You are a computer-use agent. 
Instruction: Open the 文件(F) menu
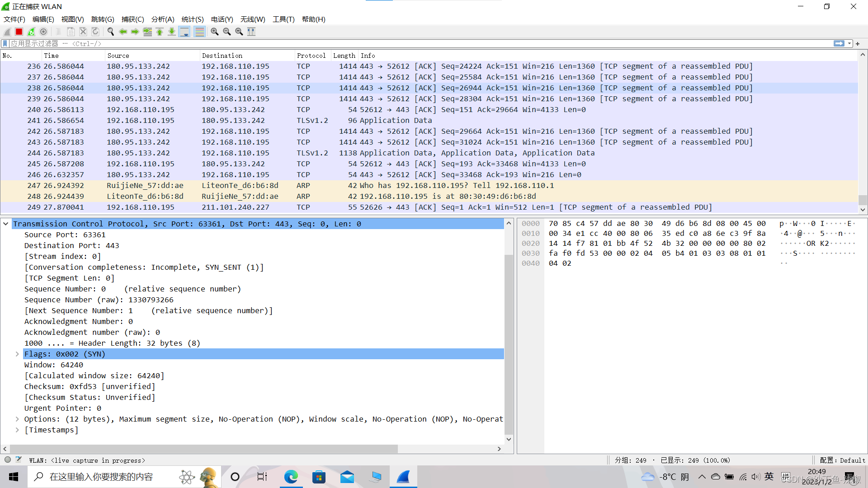(14, 19)
